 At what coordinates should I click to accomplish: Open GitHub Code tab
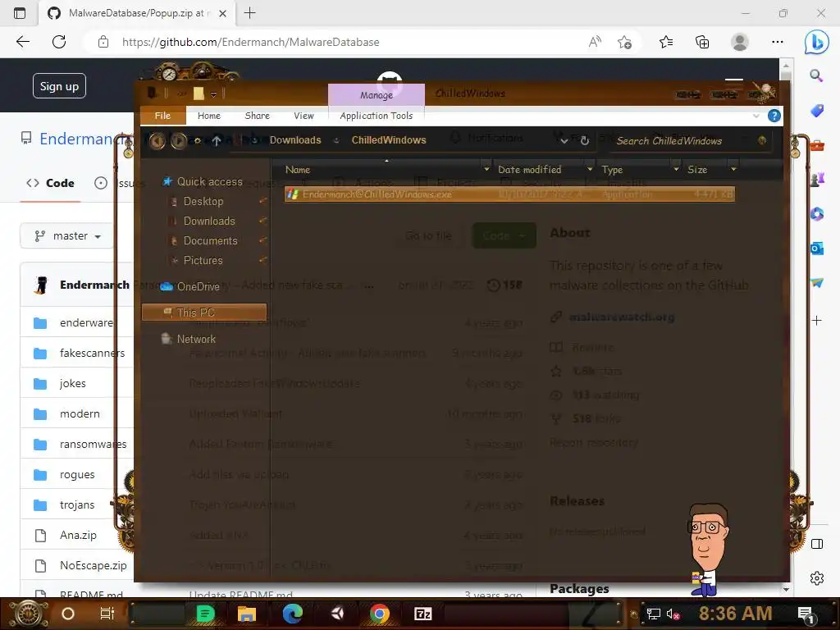(x=50, y=183)
